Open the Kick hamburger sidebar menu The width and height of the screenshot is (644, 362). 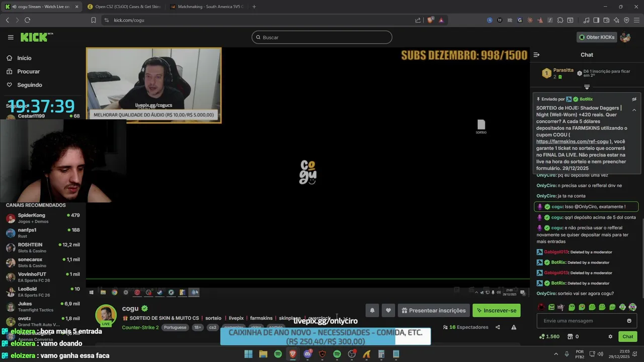pos(11,37)
